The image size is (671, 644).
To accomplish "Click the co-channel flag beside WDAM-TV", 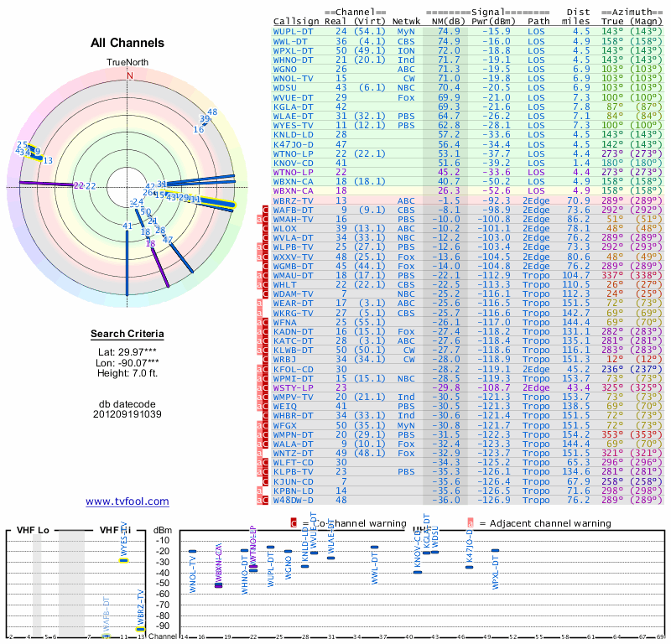I will pyautogui.click(x=265, y=294).
